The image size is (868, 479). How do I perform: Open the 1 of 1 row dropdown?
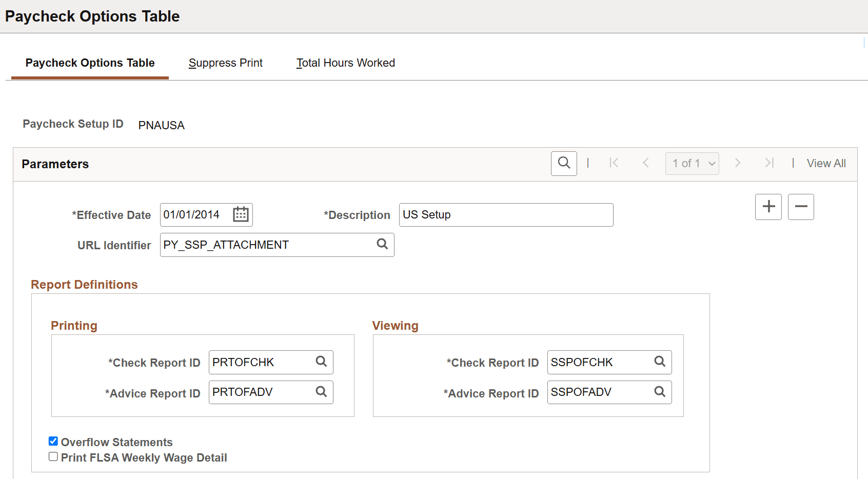[x=692, y=164]
